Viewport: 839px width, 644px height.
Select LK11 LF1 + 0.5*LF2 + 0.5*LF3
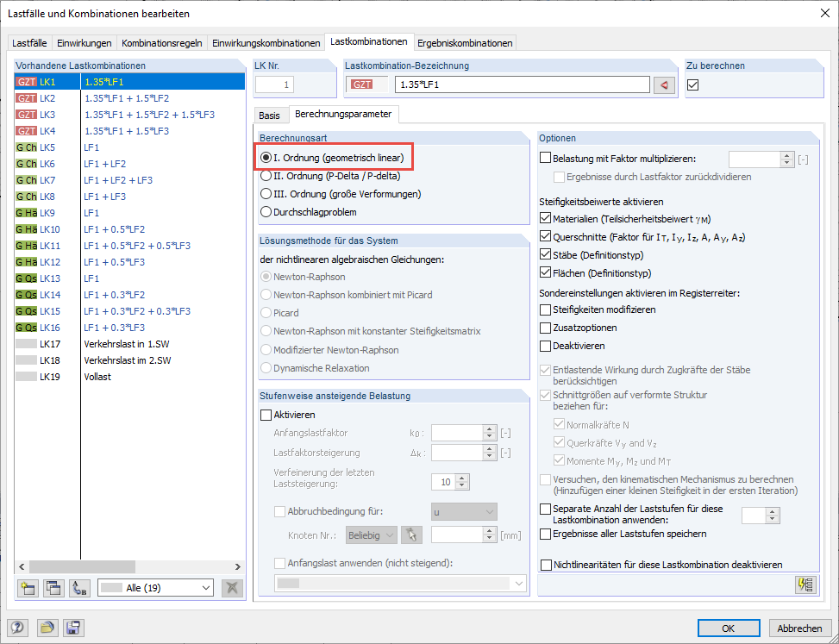pos(129,246)
